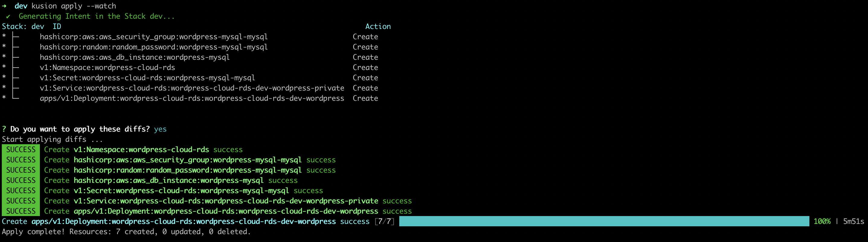868x242 pixels.
Task: Click the green arrow prompt symbol
Action: click(4, 6)
